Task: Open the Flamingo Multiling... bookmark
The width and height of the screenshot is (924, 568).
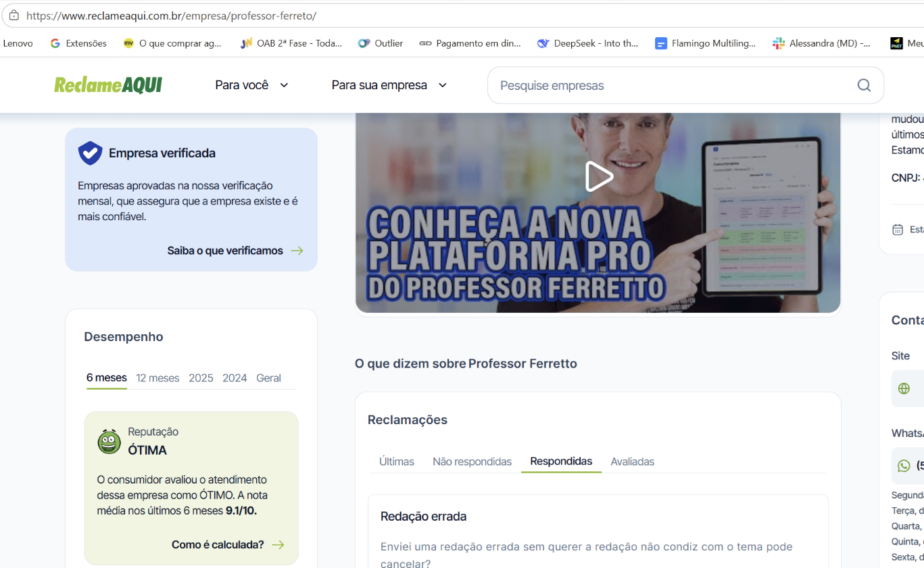Action: click(x=705, y=43)
